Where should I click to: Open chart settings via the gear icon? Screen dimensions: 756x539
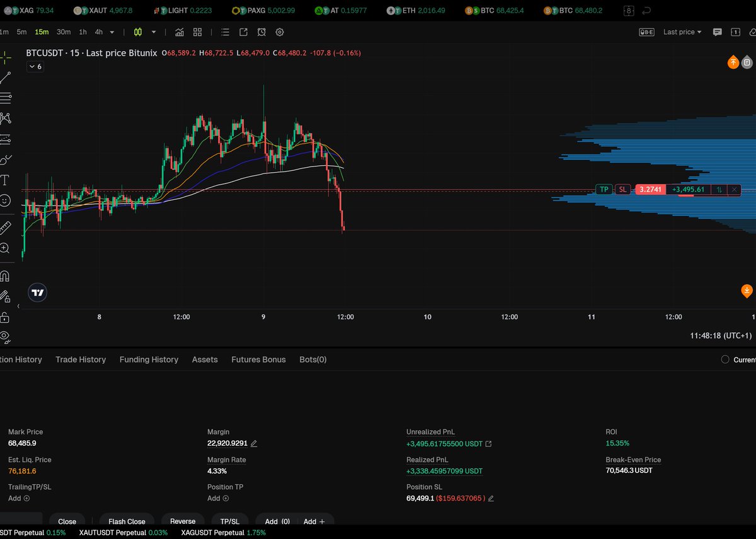279,32
